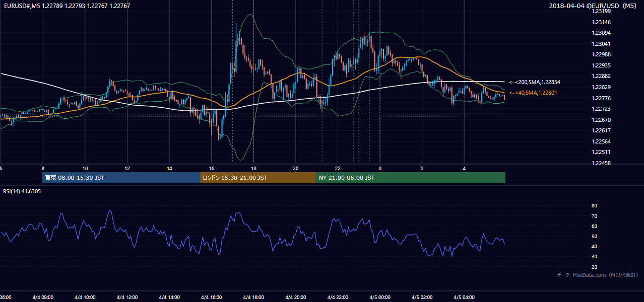
Task: Click the 4/4 22:00 time label
Action: [x=338, y=297]
